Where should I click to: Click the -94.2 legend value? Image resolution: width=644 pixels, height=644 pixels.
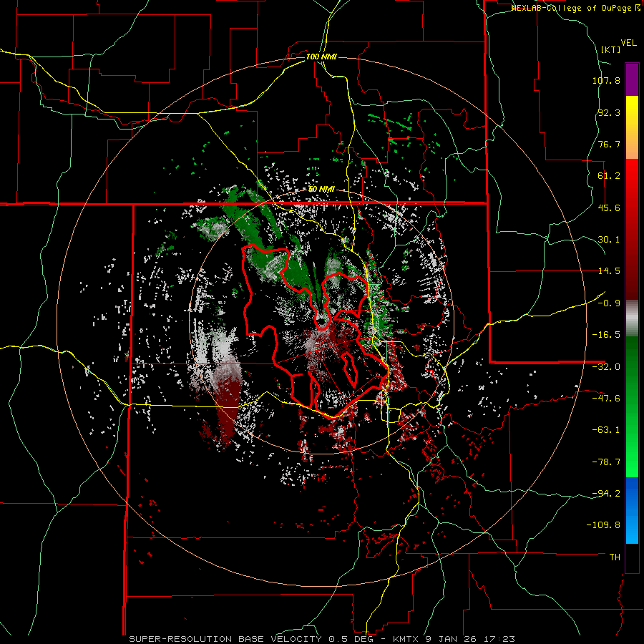click(x=606, y=494)
